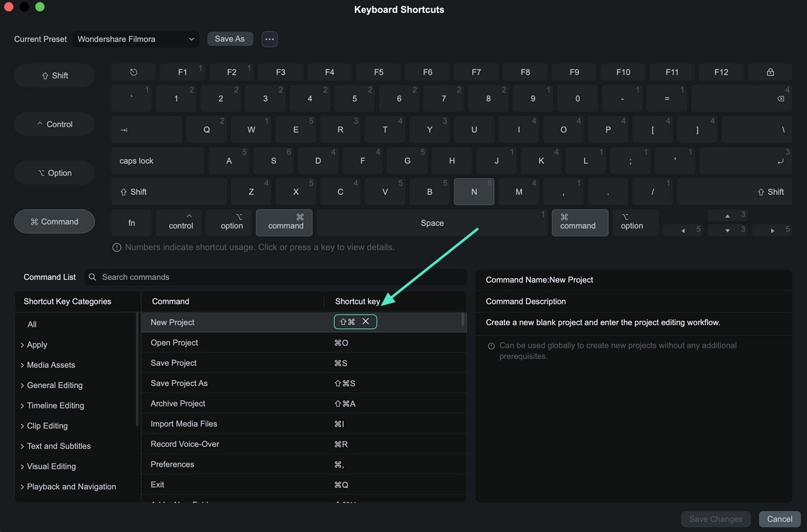Viewport: 807px width, 532px height.
Task: Click the search magnifier icon in Command List
Action: (x=92, y=277)
